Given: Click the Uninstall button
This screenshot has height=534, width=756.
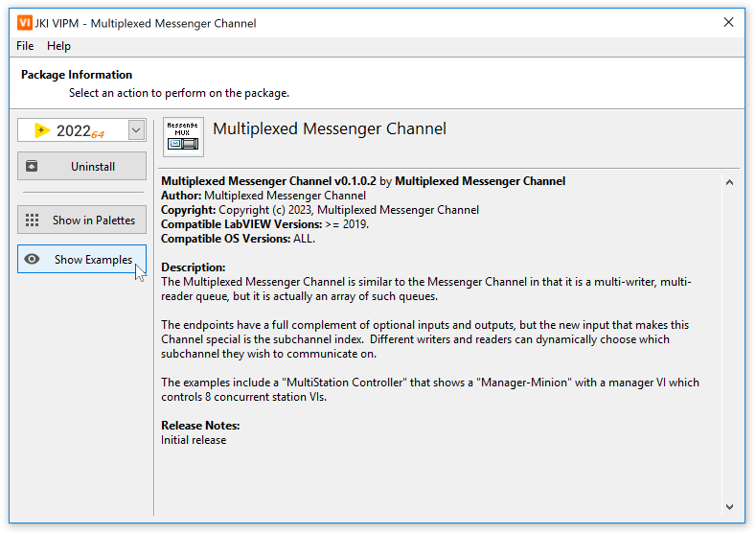Looking at the screenshot, I should 82,166.
